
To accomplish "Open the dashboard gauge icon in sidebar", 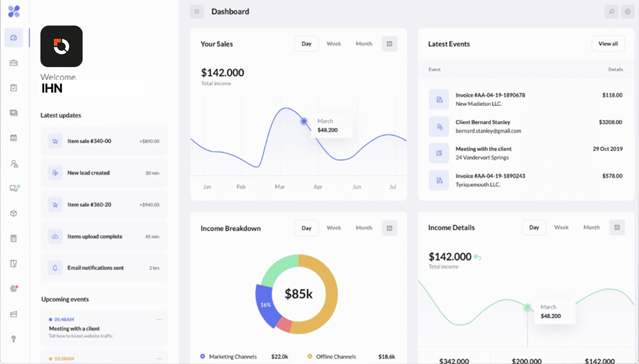I will (14, 38).
